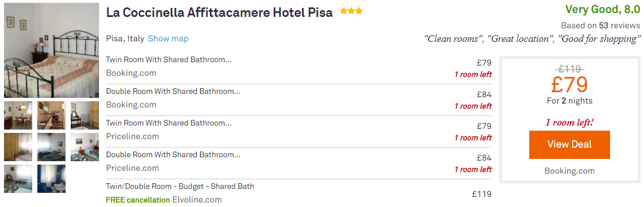Open first thumbnail in second row with curtains
This screenshot has width=644, height=207.
pos(18,147)
